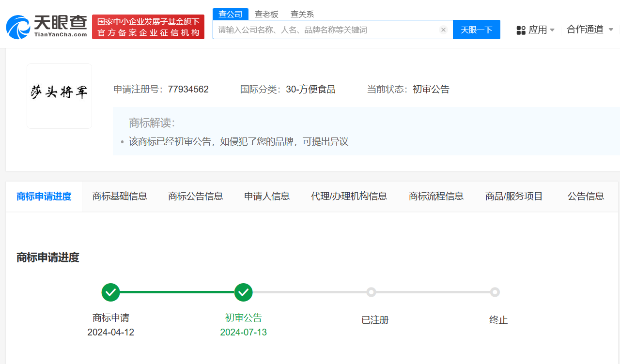The height and width of the screenshot is (364, 620).
Task: Clear the search box with the X icon
Action: 443,30
